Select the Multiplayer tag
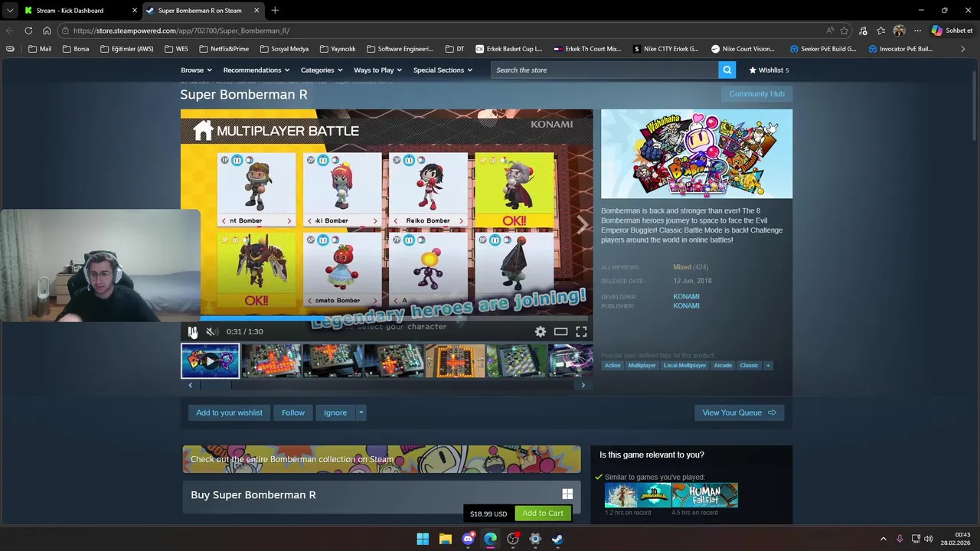980x551 pixels. [x=642, y=365]
